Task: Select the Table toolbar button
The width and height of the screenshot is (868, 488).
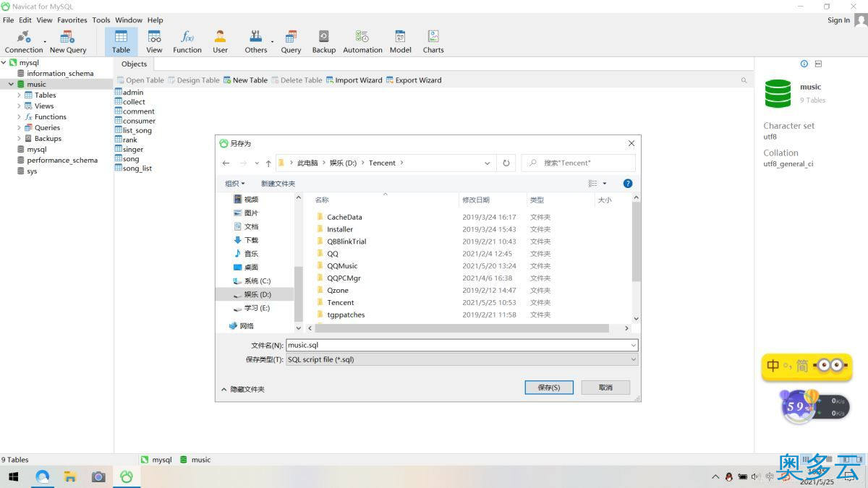Action: tap(121, 42)
